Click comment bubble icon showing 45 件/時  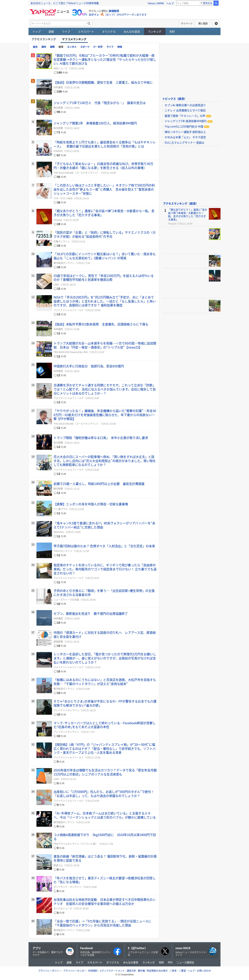click(55, 177)
